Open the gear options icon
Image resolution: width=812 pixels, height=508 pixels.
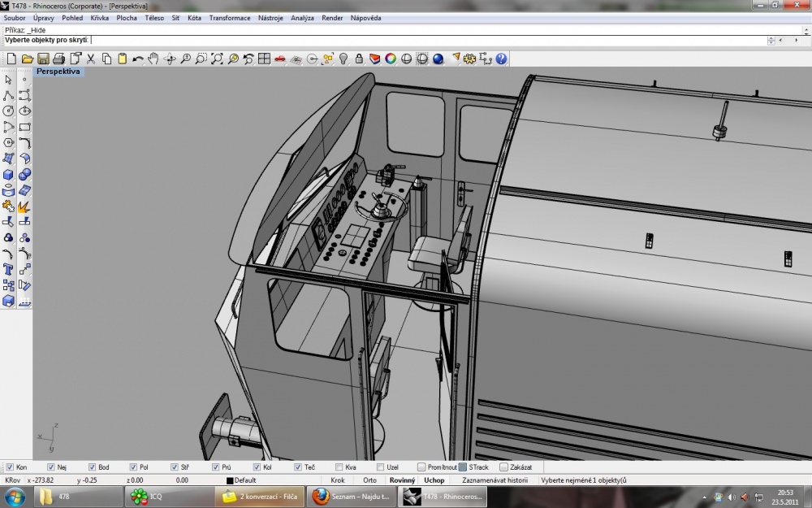tap(469, 59)
